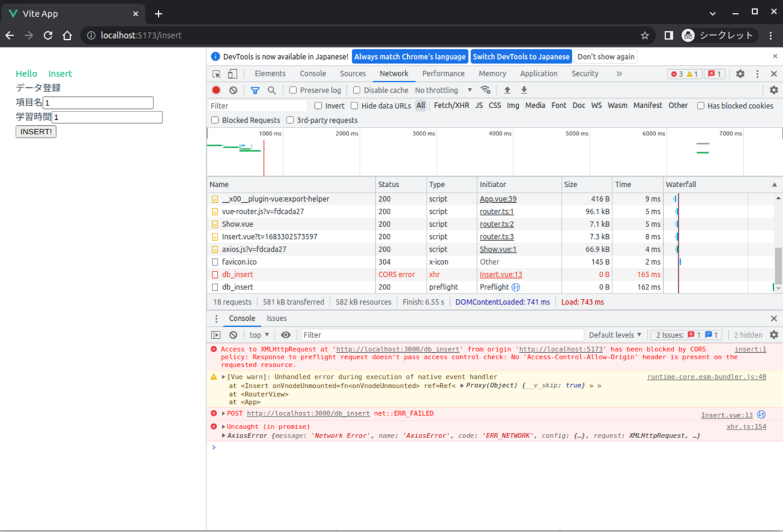
Task: Click the Switch DevTools to Japanese button
Action: 521,57
